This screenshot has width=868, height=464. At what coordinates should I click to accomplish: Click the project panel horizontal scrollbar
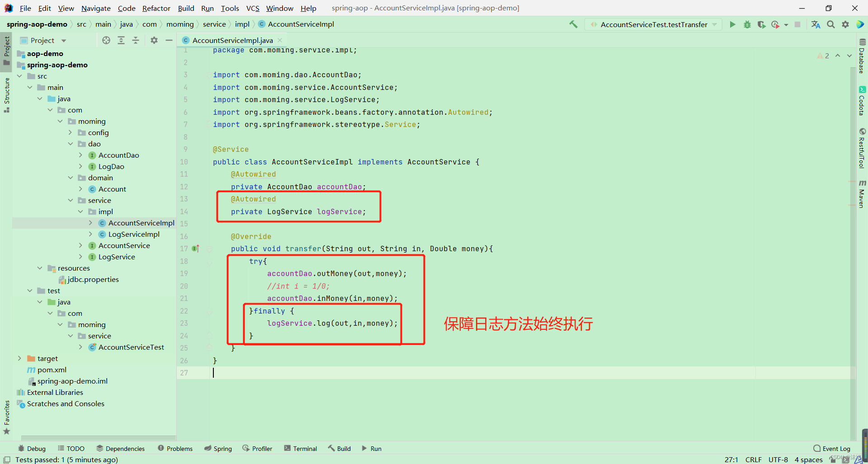[98, 438]
